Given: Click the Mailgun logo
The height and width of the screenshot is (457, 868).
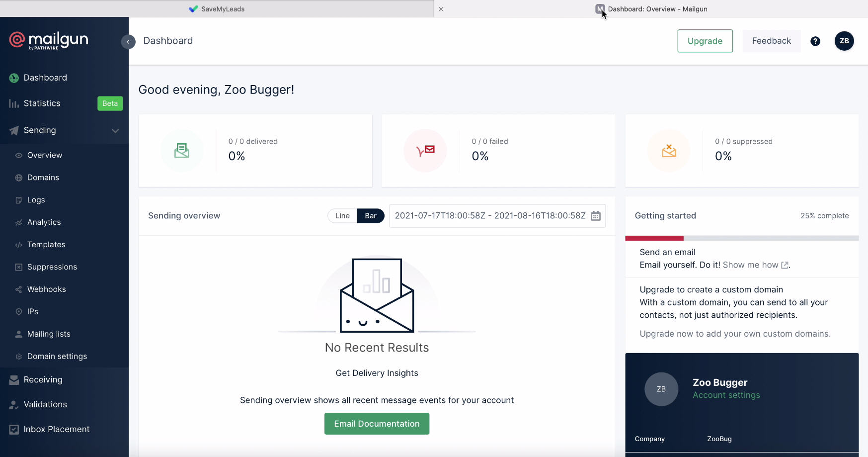Looking at the screenshot, I should coord(49,40).
